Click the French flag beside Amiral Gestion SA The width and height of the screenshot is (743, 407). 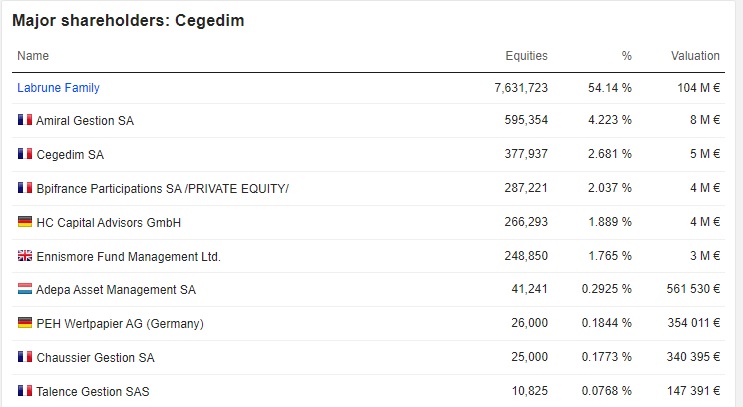click(25, 120)
